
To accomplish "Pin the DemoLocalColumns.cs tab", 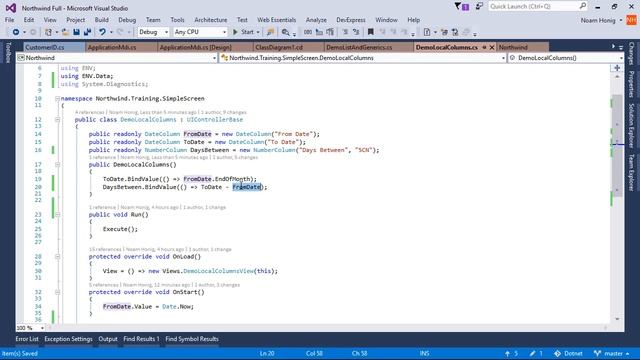I will coord(484,47).
